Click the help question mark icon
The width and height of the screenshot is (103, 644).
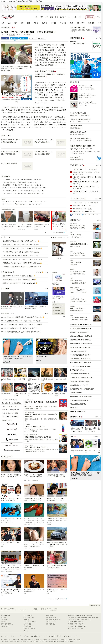point(80,17)
